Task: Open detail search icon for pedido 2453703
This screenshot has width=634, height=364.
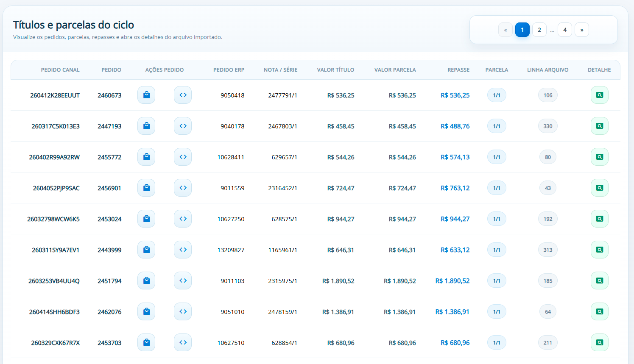Action: 599,342
